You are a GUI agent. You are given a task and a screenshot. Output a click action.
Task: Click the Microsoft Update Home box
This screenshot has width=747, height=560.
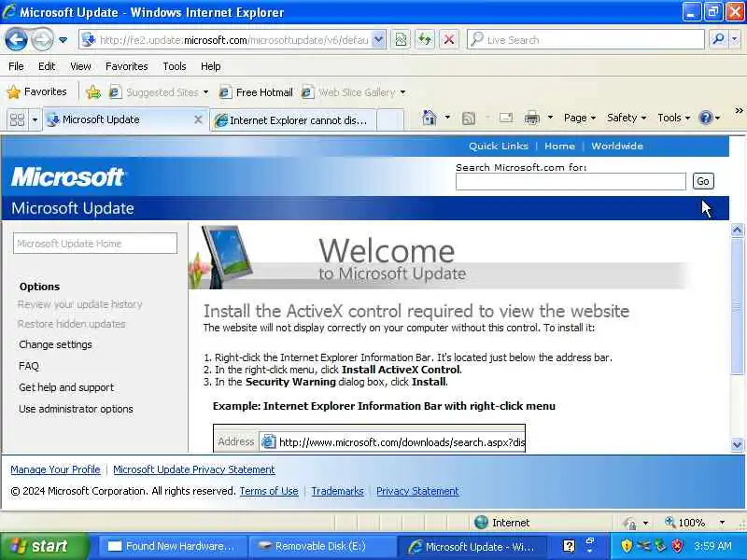(95, 244)
